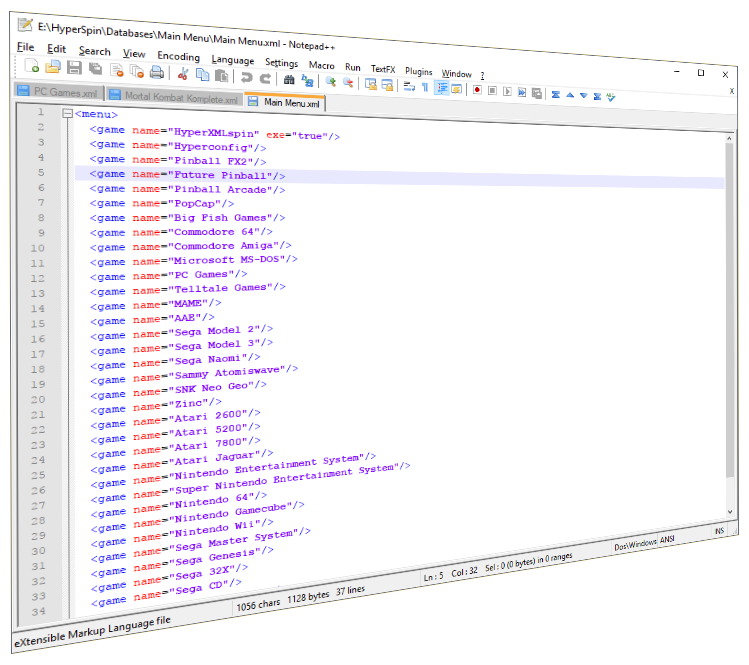Open the Settings menu
Viewport: 749px width, 665px height.
(281, 63)
